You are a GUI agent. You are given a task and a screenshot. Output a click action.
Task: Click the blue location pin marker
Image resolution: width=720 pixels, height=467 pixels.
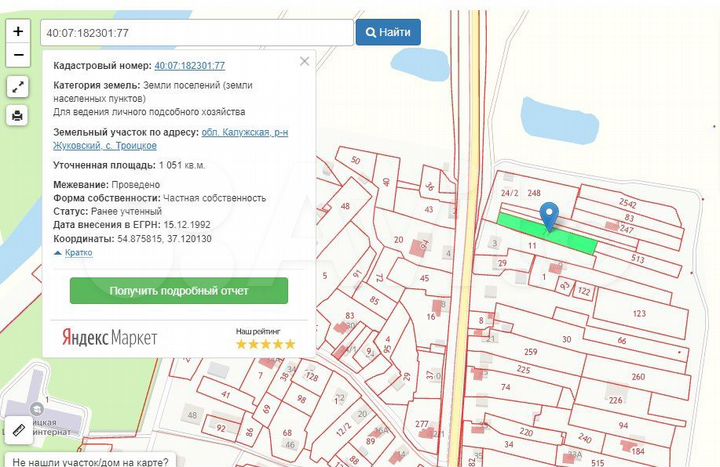point(549,217)
